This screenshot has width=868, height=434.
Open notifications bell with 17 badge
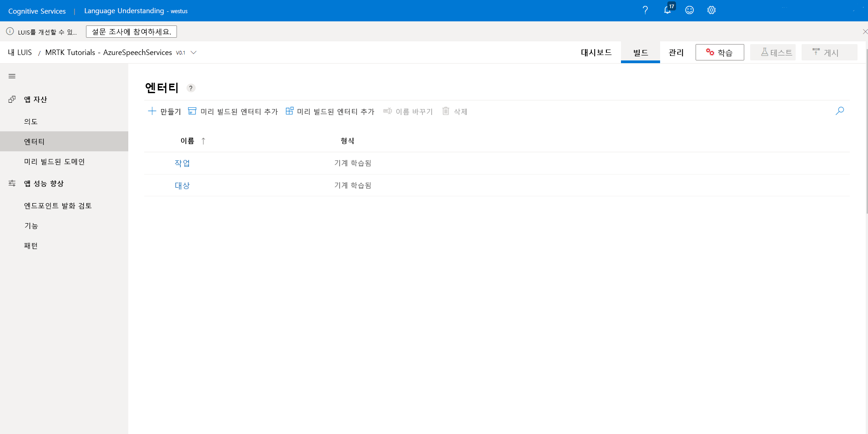coord(668,9)
